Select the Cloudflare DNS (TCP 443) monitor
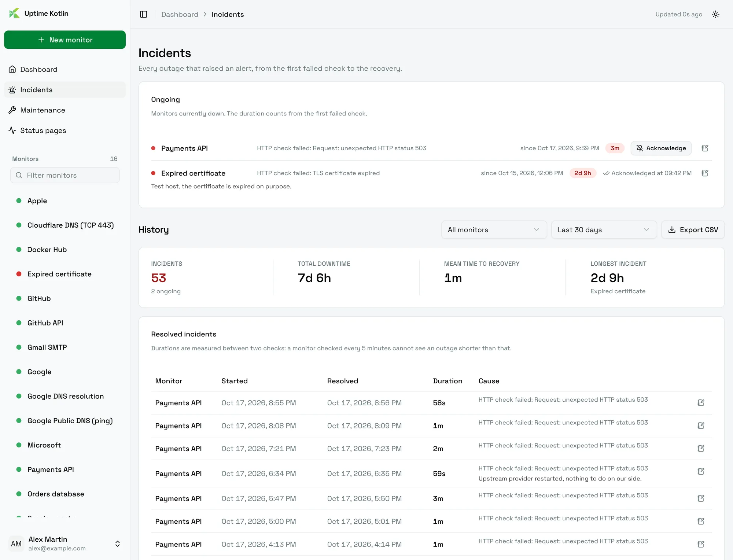 (65, 225)
